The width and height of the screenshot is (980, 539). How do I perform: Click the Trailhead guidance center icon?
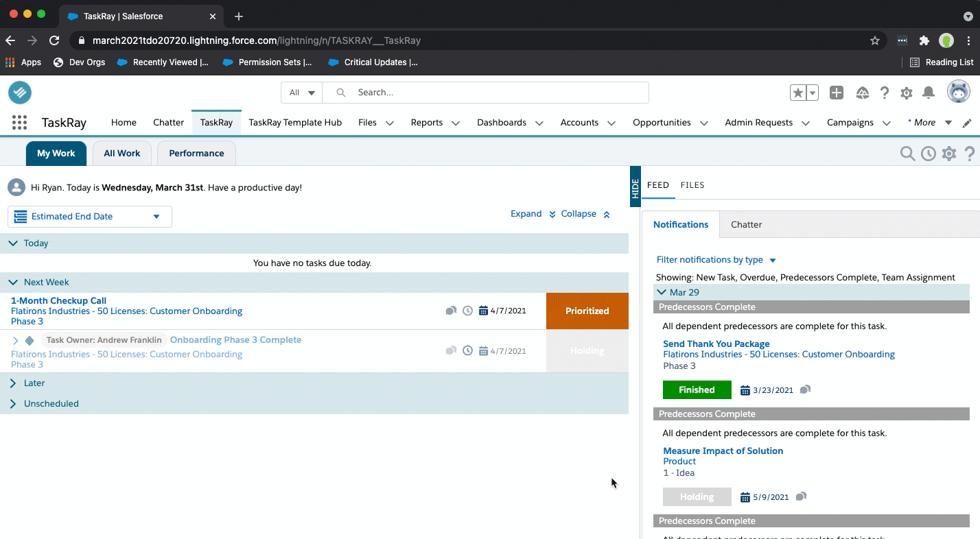tap(863, 93)
